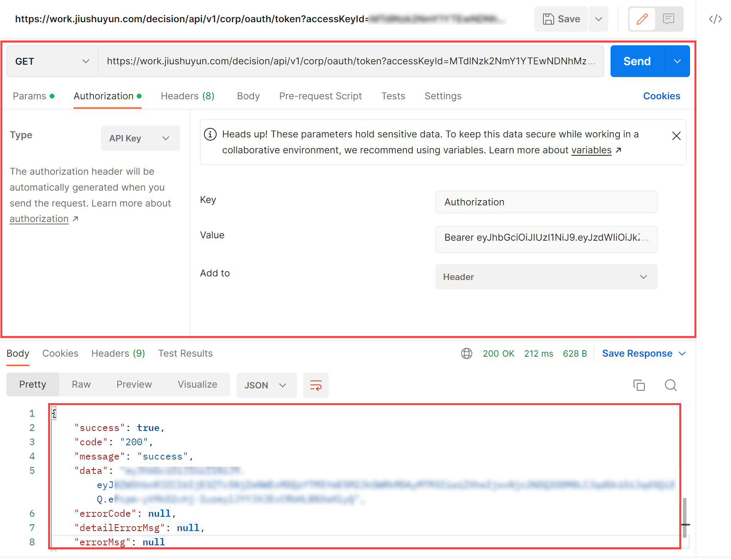
Task: Click the "success": true line
Action: 119,428
